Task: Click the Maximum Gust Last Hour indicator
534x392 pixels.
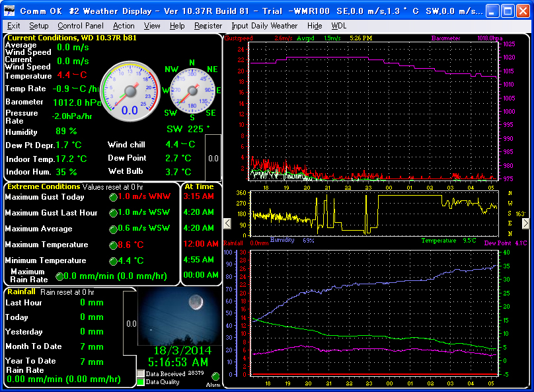Action: click(x=113, y=214)
